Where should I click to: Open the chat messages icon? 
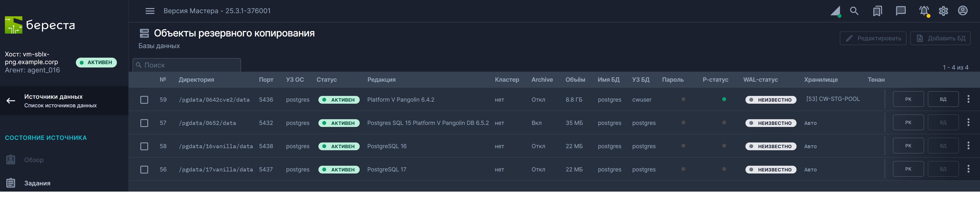click(x=901, y=11)
